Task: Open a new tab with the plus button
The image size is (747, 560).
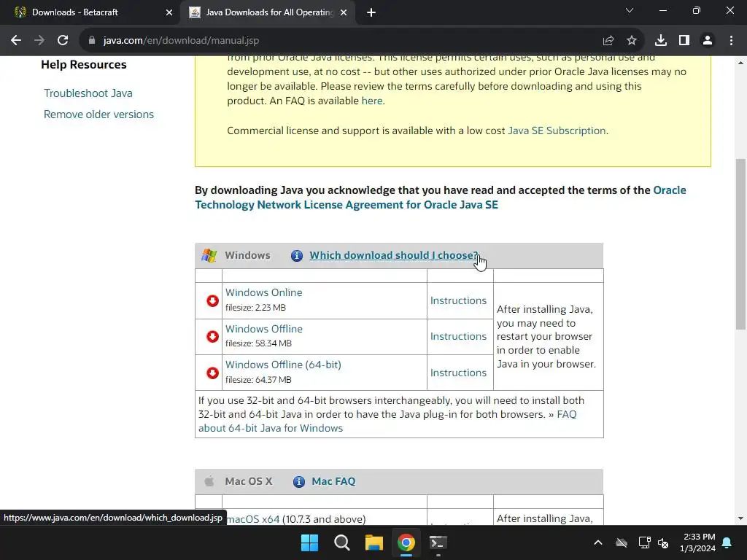Action: click(371, 13)
